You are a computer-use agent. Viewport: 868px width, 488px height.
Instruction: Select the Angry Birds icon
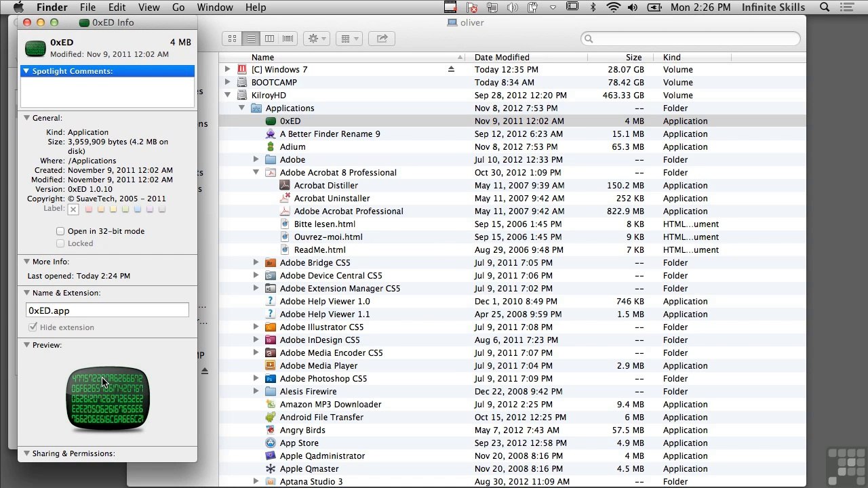tap(271, 430)
